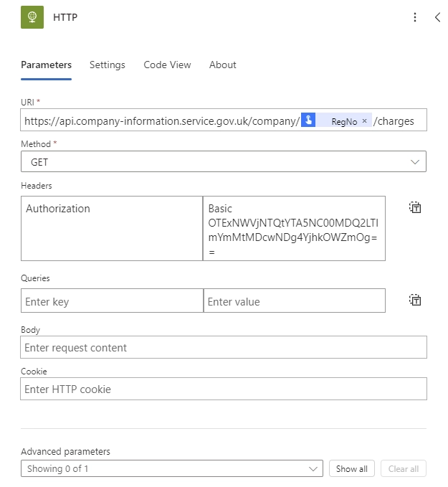The width and height of the screenshot is (448, 487).
Task: Collapse the panel with the chevron arrow
Action: click(x=437, y=17)
